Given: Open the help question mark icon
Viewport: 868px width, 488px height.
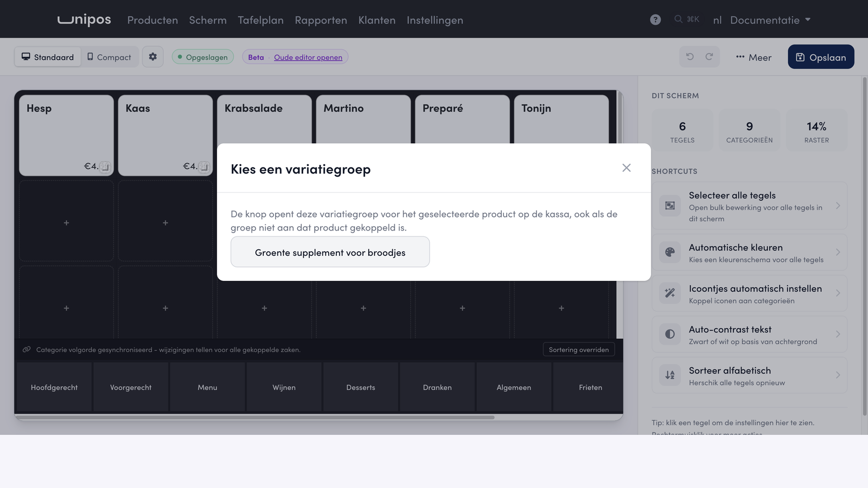Looking at the screenshot, I should (x=655, y=20).
